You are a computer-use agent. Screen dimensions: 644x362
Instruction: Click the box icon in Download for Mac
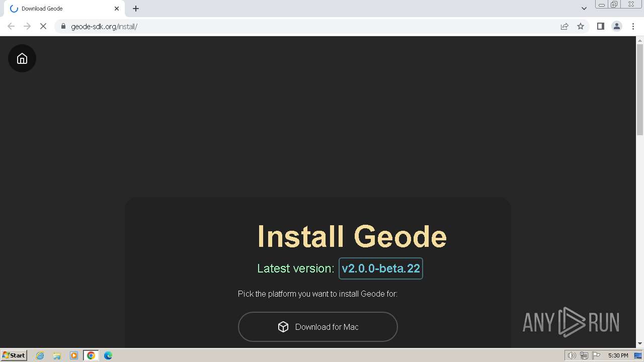click(283, 327)
